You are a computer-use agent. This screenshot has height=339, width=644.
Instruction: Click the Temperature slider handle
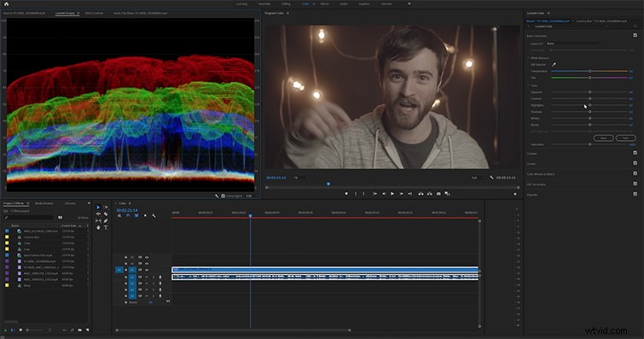(x=589, y=71)
